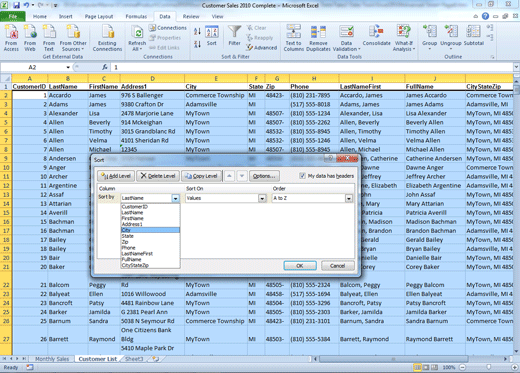This screenshot has height=373, width=520.
Task: Confirm sort with OK button
Action: point(300,266)
